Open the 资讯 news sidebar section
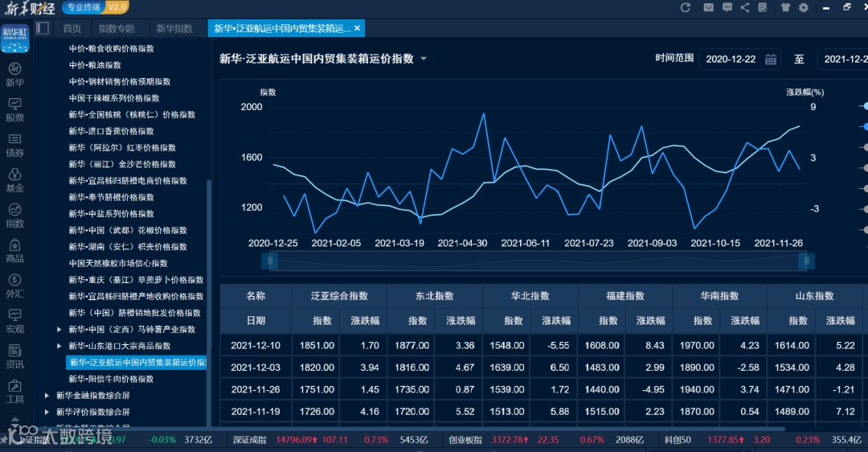868x452 pixels. point(15,357)
